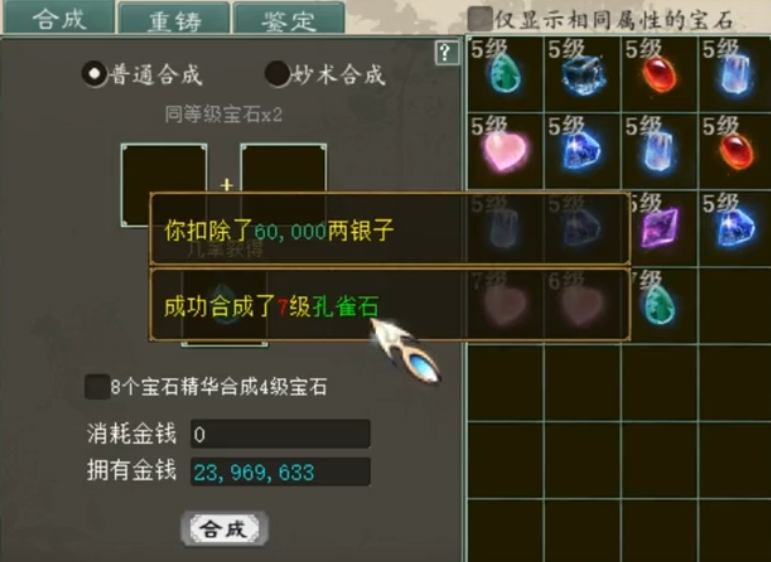This screenshot has height=562, width=771.
Task: Choose the level 7 green peacock gem
Action: pos(660,305)
